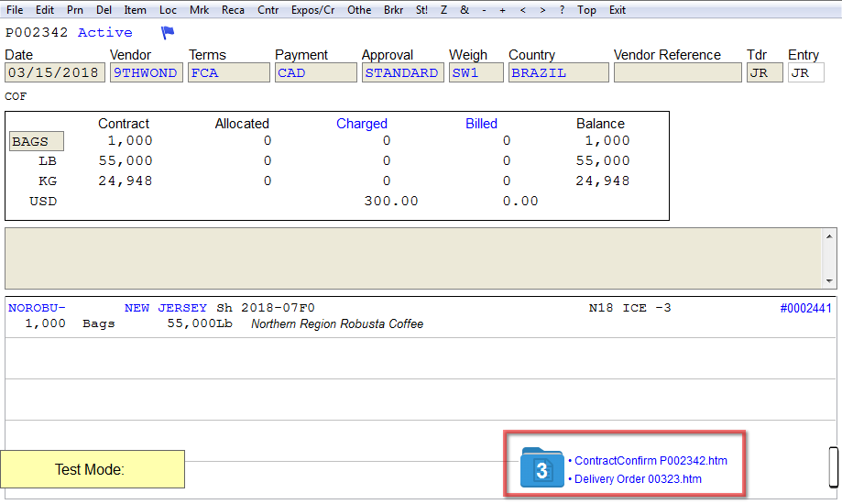Click the #0002441 item link
842x504 pixels.
coord(805,308)
